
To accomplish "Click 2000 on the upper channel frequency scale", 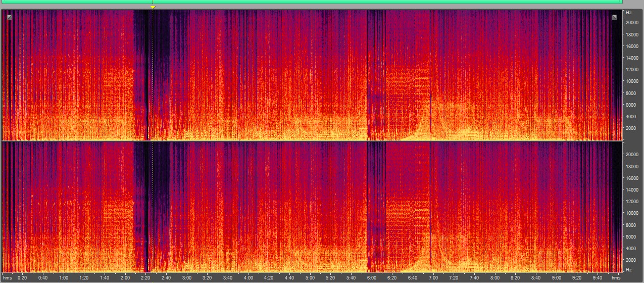I will tap(632, 128).
